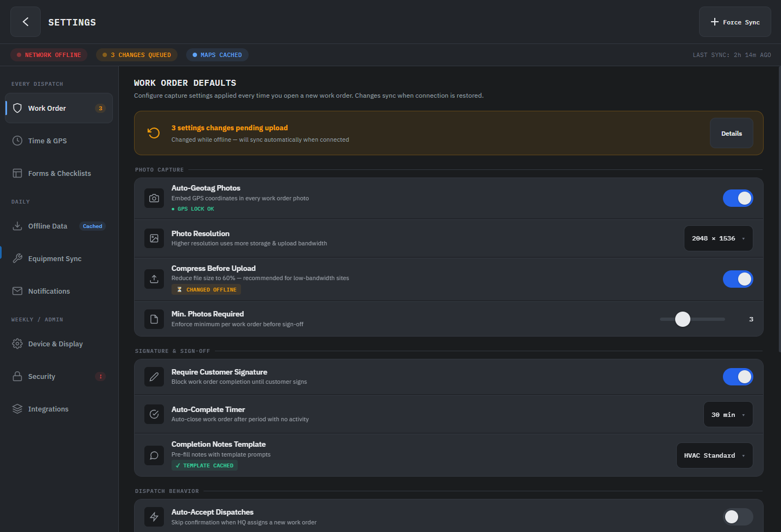Open Integrations from the sidebar
The height and width of the screenshot is (532, 781).
[x=48, y=409]
